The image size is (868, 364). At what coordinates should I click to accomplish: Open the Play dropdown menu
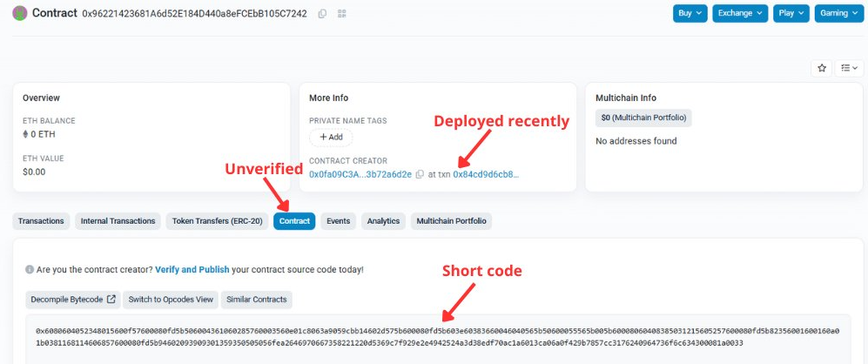coord(791,14)
